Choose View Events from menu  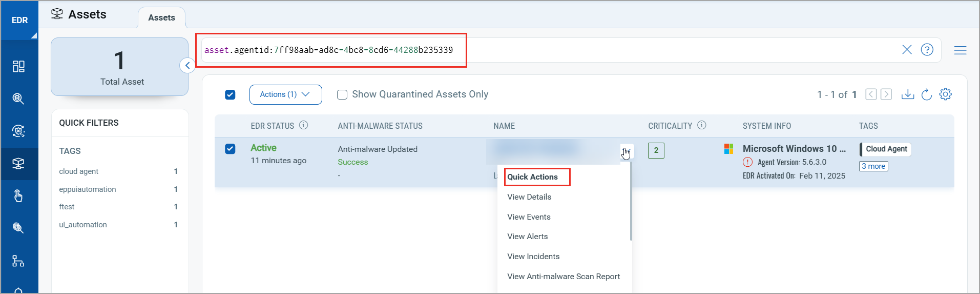click(529, 217)
